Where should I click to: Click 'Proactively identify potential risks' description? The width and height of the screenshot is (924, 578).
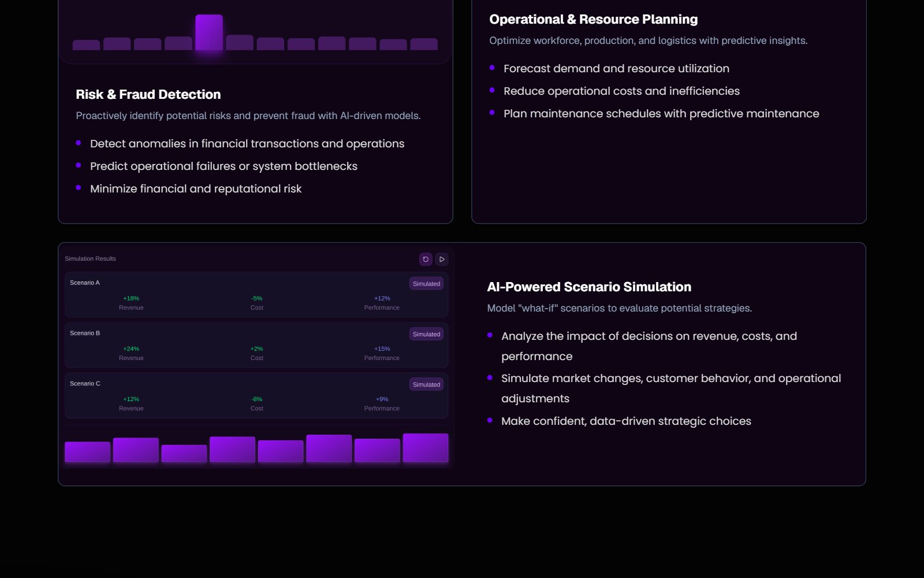pyautogui.click(x=248, y=116)
